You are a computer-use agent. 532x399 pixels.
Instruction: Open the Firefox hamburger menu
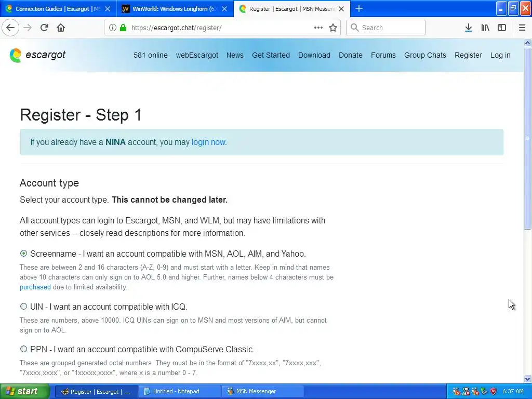click(x=522, y=28)
